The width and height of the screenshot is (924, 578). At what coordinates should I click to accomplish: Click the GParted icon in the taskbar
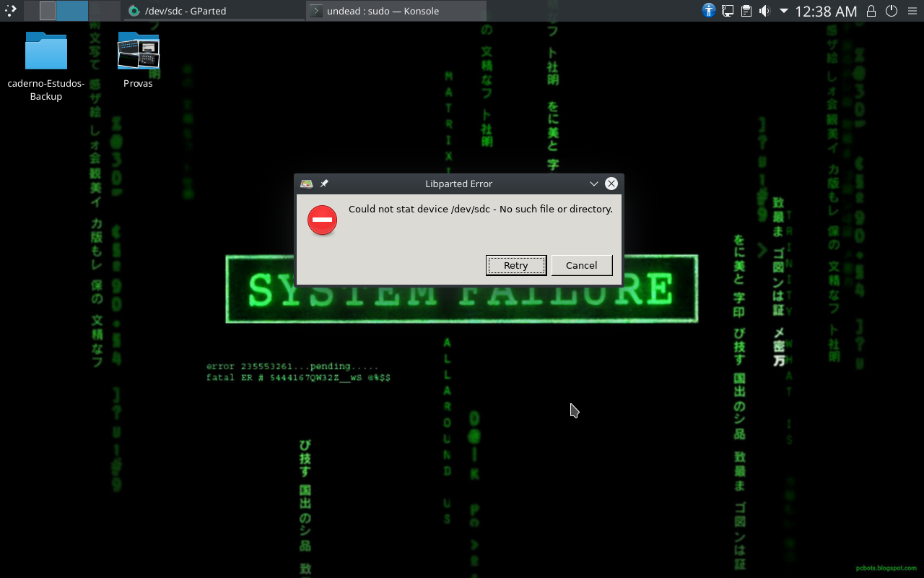(x=134, y=11)
